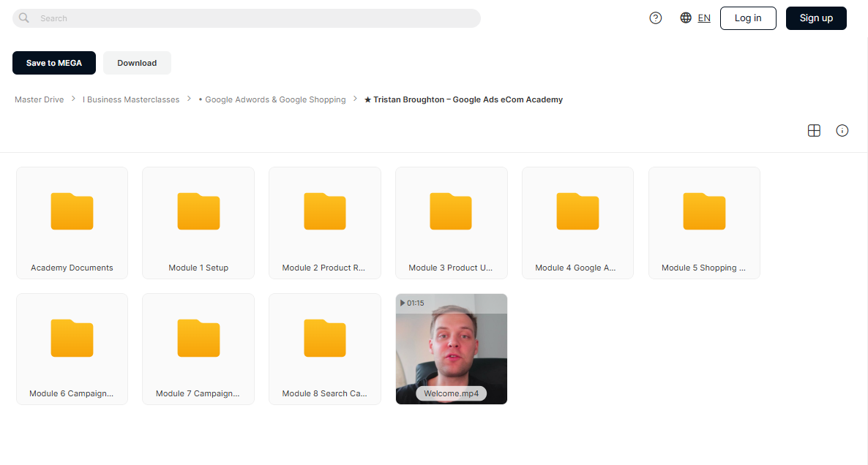Select the Module 1 Setup label
868x465 pixels.
click(x=198, y=268)
